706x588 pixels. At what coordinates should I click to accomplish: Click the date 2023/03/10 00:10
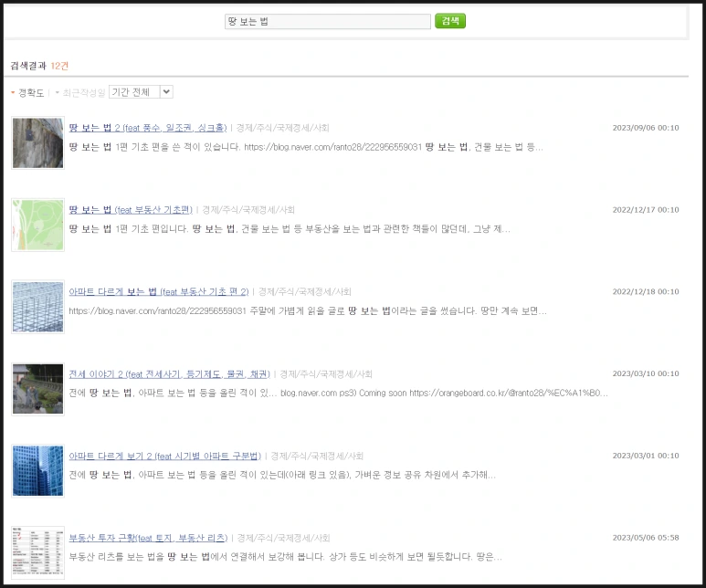(646, 373)
